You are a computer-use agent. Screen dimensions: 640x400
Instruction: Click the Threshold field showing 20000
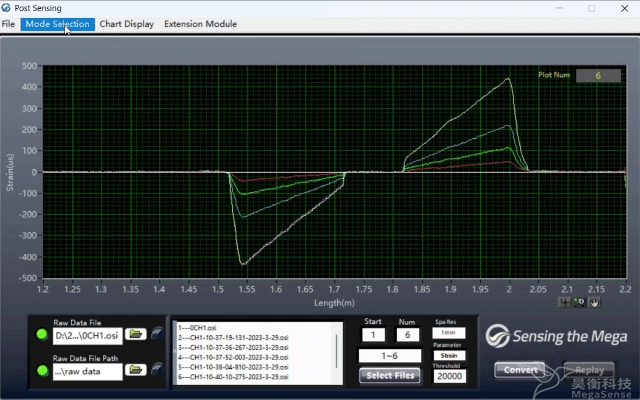[449, 377]
